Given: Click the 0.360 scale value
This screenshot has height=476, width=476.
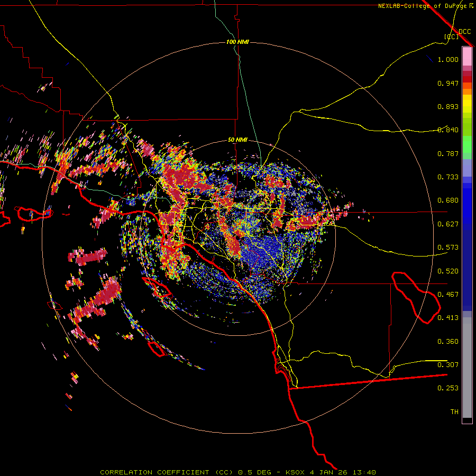Looking at the screenshot, I should (448, 342).
